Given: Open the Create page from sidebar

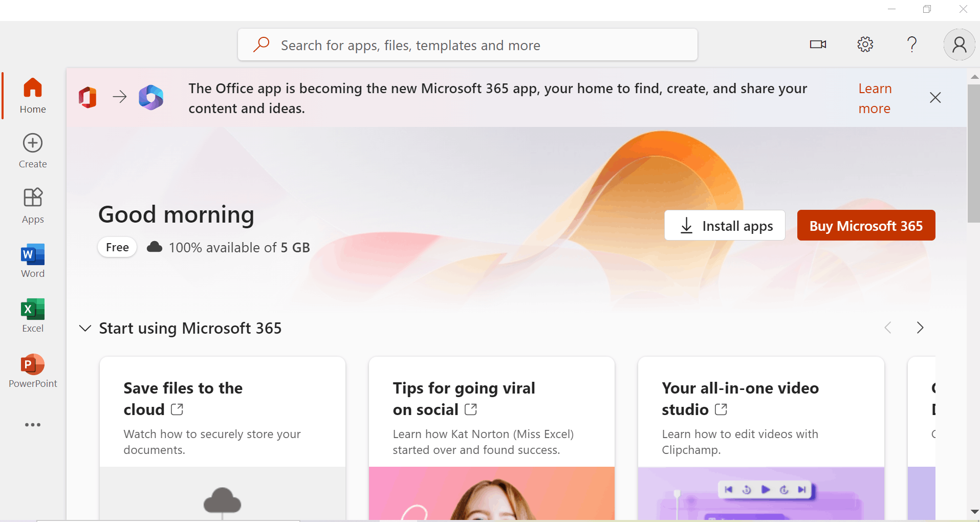Looking at the screenshot, I should pyautogui.click(x=33, y=151).
